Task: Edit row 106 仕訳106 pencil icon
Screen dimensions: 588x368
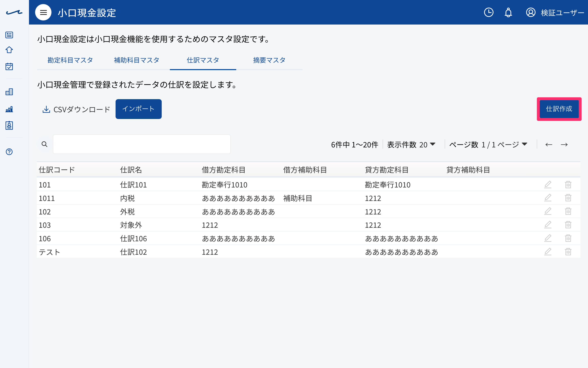Action: (548, 238)
